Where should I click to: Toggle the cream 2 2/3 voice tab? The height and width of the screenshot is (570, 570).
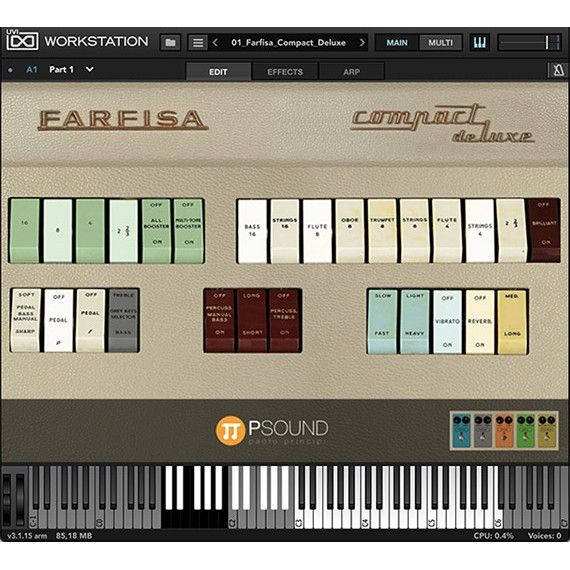pyautogui.click(x=511, y=230)
